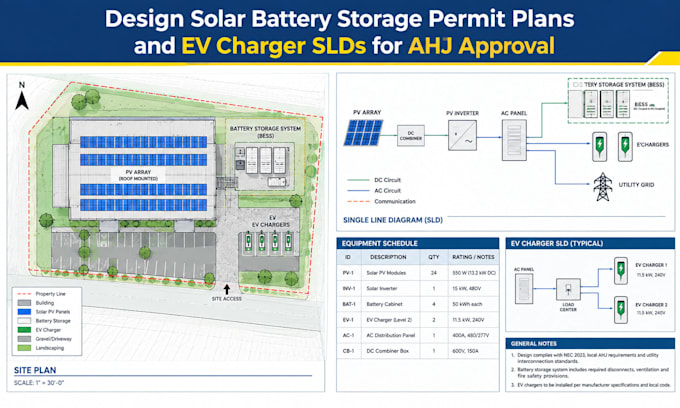Select the Solar PV Panels blue swatch

coord(24,312)
